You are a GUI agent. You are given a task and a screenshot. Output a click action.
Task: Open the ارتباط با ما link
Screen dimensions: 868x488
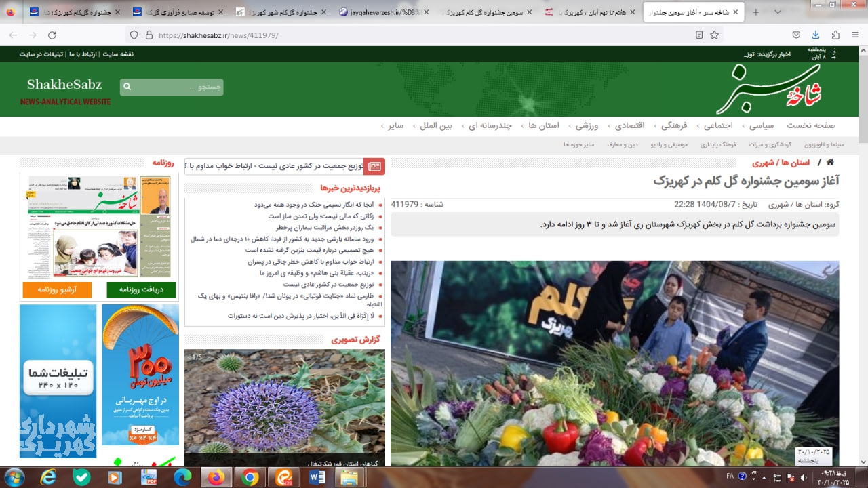click(83, 54)
